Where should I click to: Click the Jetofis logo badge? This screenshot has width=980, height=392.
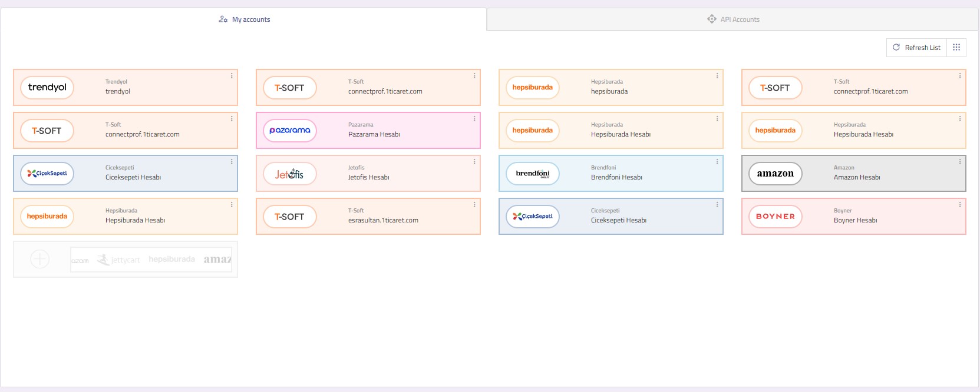[x=289, y=174]
